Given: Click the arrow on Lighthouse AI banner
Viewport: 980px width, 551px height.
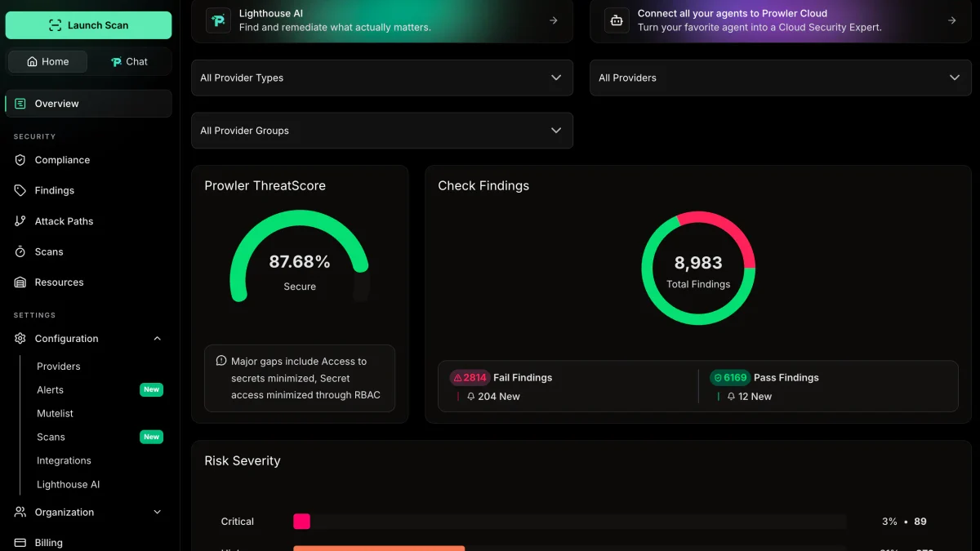Looking at the screenshot, I should pos(554,20).
